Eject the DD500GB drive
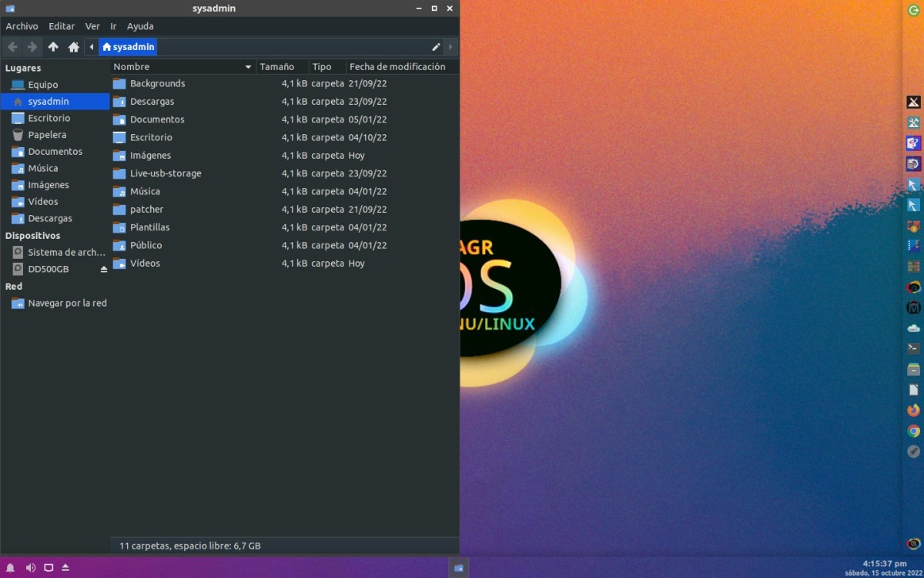 [104, 270]
